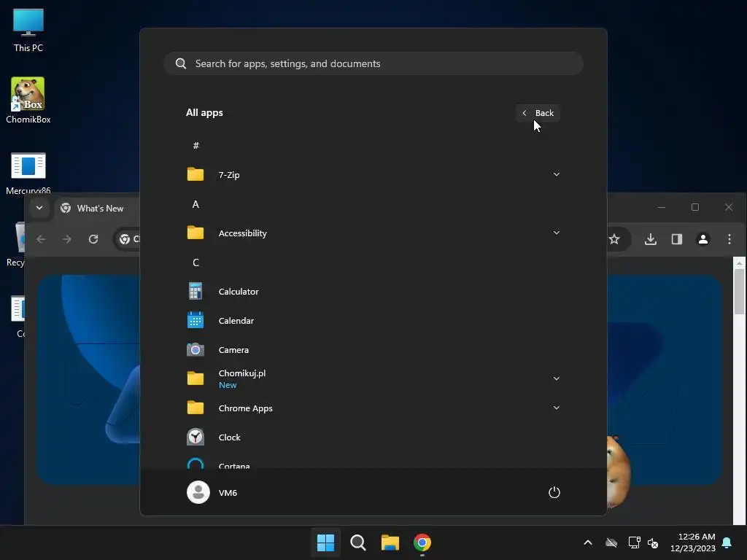Open the Accessibility folder icon
The image size is (747, 560).
click(x=196, y=233)
